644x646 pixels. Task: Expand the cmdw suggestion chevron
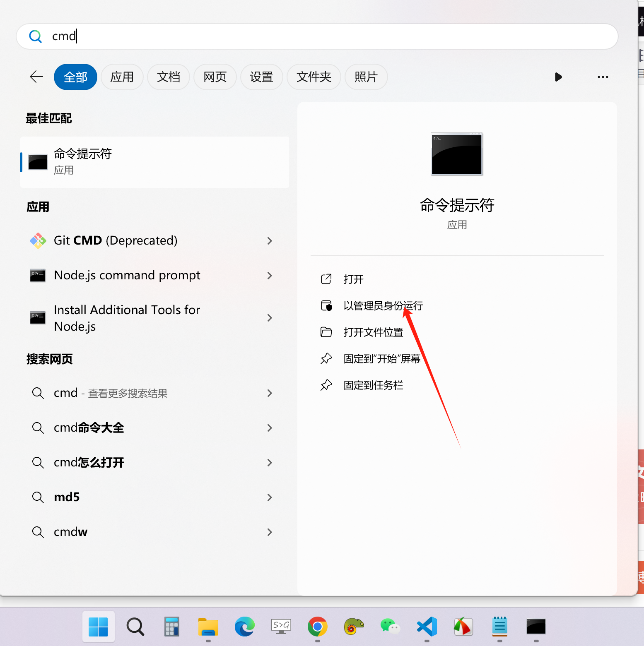click(x=270, y=532)
